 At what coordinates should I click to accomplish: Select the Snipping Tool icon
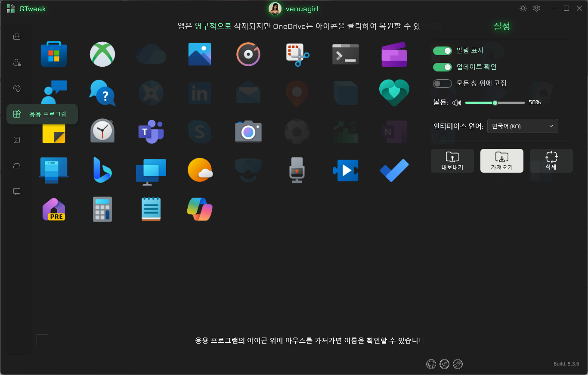(x=297, y=54)
